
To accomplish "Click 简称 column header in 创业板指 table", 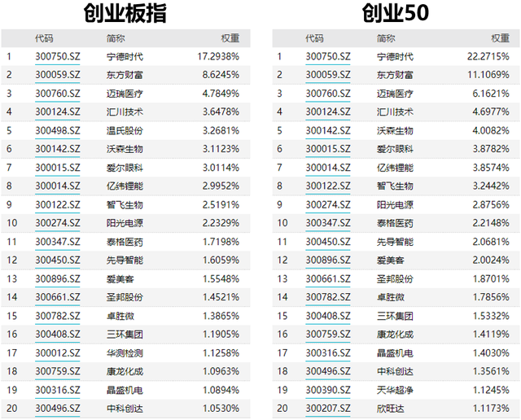I will (x=116, y=38).
